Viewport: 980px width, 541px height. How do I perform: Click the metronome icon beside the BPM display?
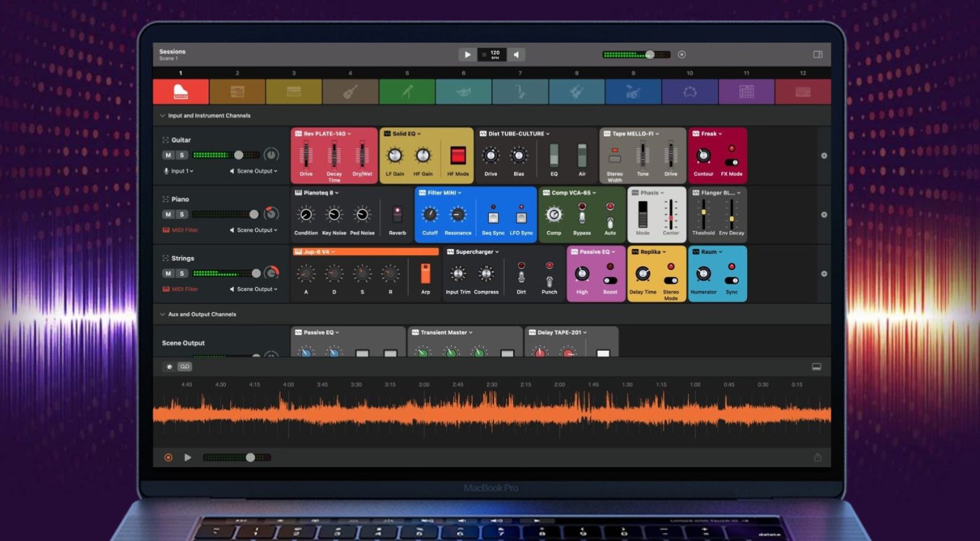(517, 55)
